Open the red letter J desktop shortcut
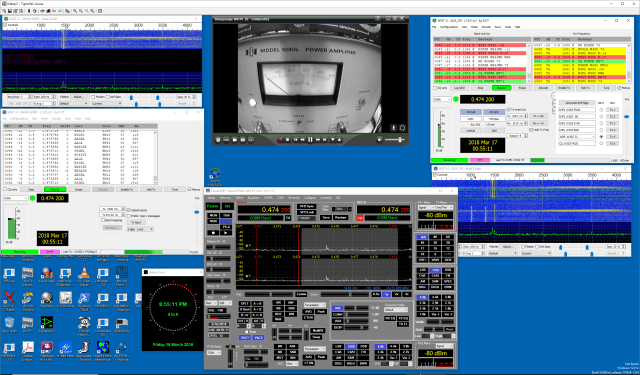 pyautogui.click(x=84, y=348)
